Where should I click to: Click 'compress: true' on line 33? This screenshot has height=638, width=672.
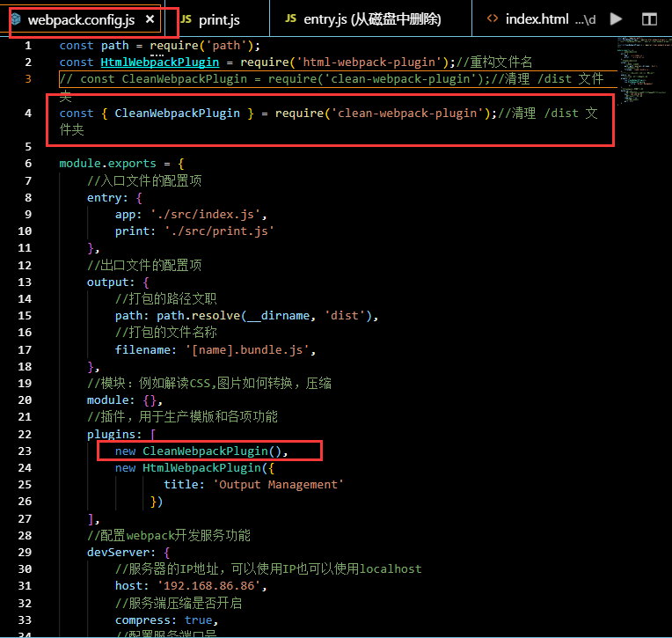164,620
